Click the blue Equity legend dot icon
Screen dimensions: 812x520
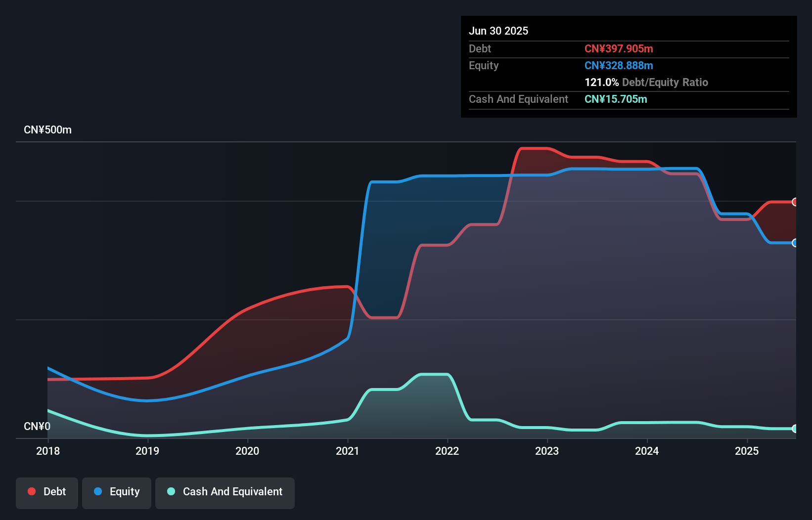tap(99, 491)
